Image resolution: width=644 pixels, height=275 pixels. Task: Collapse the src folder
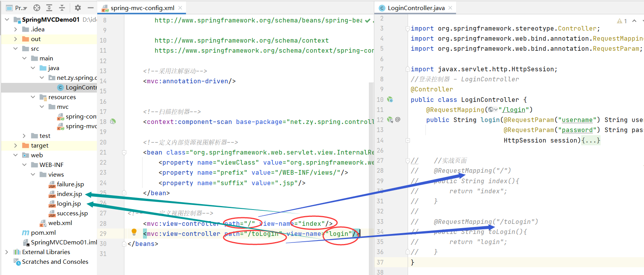[15, 48]
